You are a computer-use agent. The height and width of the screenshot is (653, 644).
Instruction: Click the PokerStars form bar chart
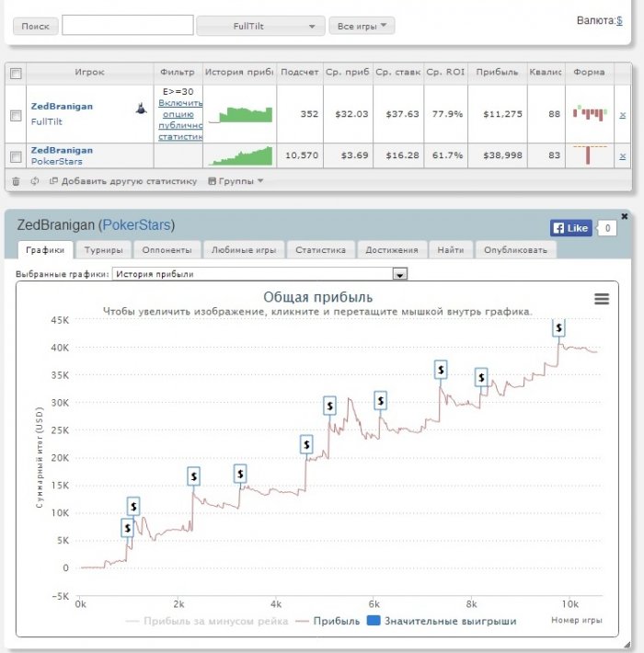tap(590, 155)
